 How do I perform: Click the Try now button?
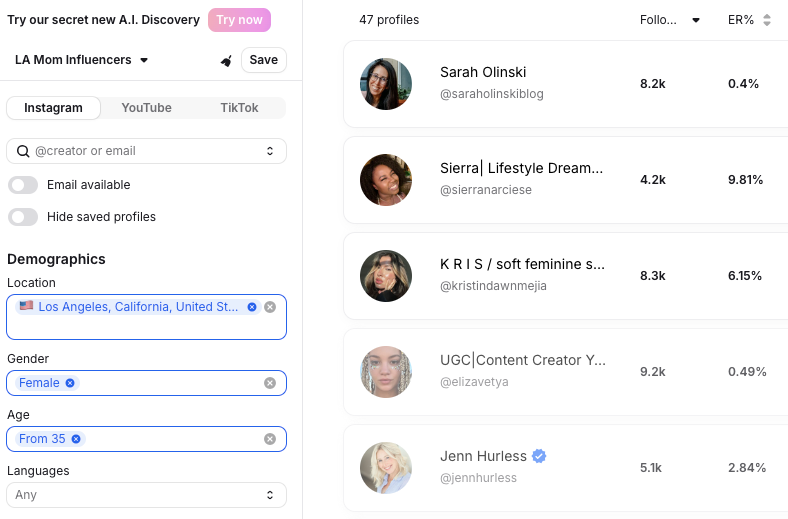[x=239, y=20]
